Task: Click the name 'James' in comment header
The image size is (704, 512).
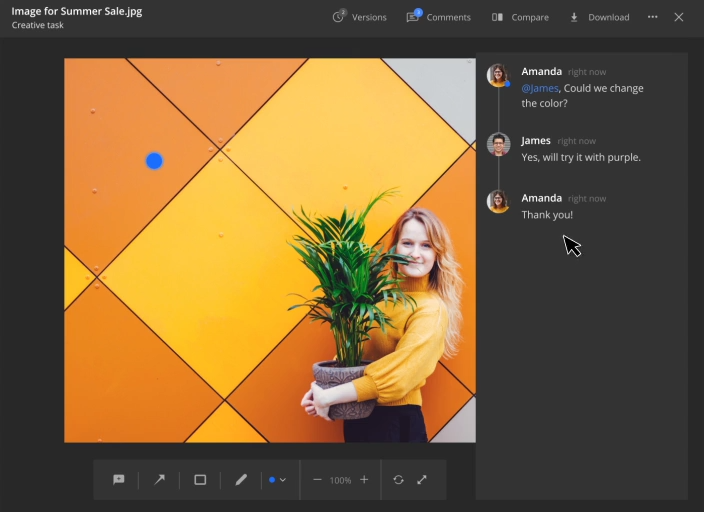Action: (x=536, y=141)
